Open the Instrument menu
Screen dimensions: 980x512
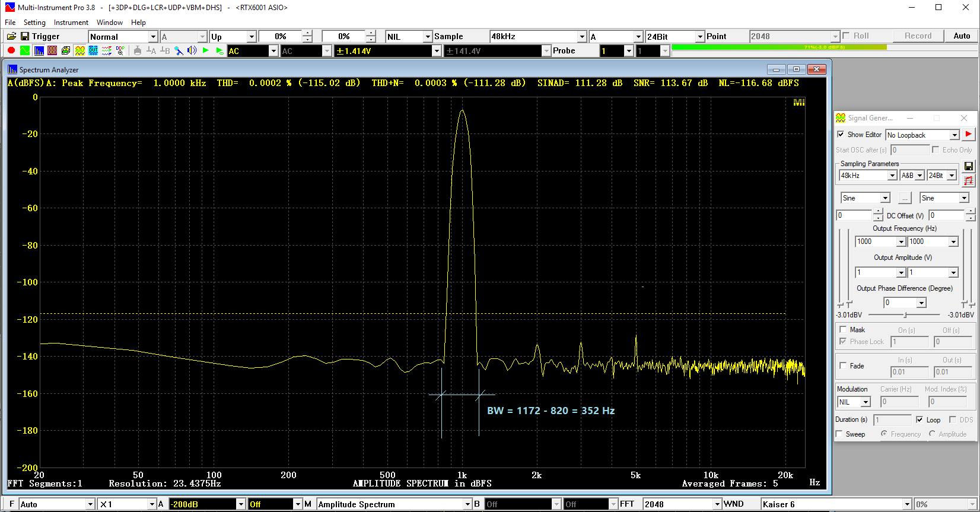pyautogui.click(x=71, y=23)
